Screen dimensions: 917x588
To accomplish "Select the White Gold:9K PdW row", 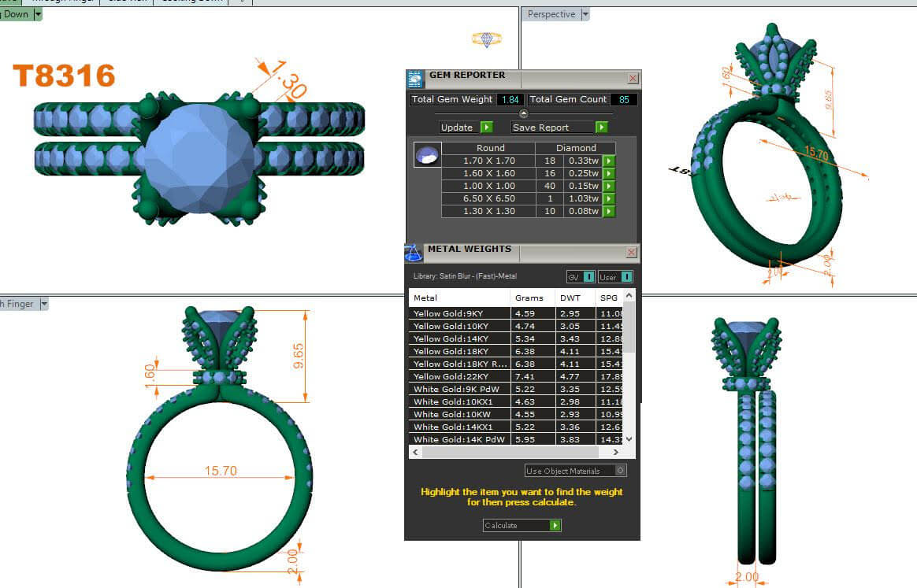I will click(x=515, y=389).
